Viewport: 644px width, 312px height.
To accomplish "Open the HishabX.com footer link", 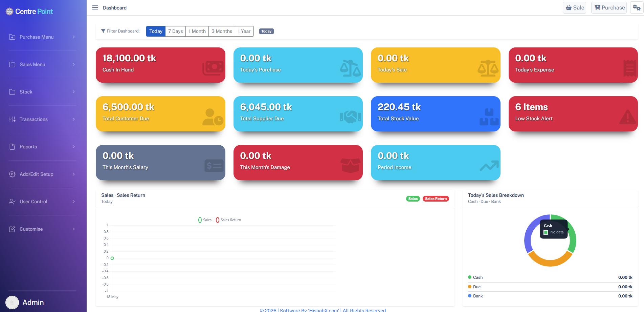I will pyautogui.click(x=324, y=310).
